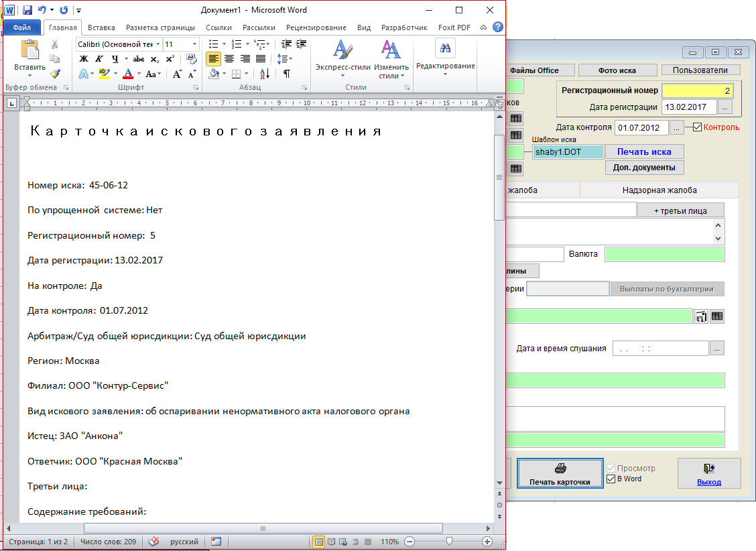This screenshot has height=551, width=756.
Task: Click the Выход button
Action: click(709, 473)
